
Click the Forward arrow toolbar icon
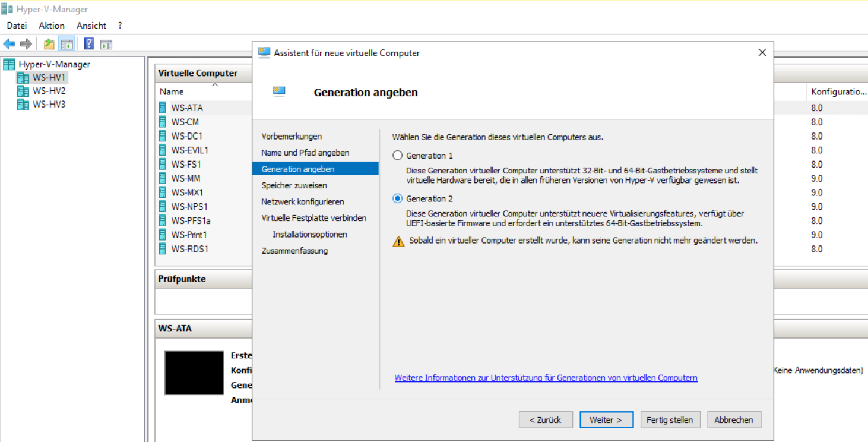coord(26,44)
